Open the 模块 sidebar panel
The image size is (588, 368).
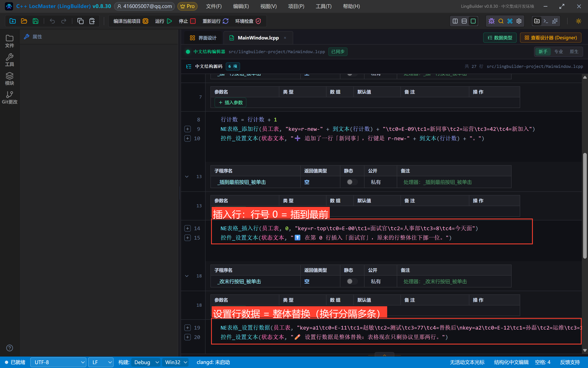[x=9, y=79]
